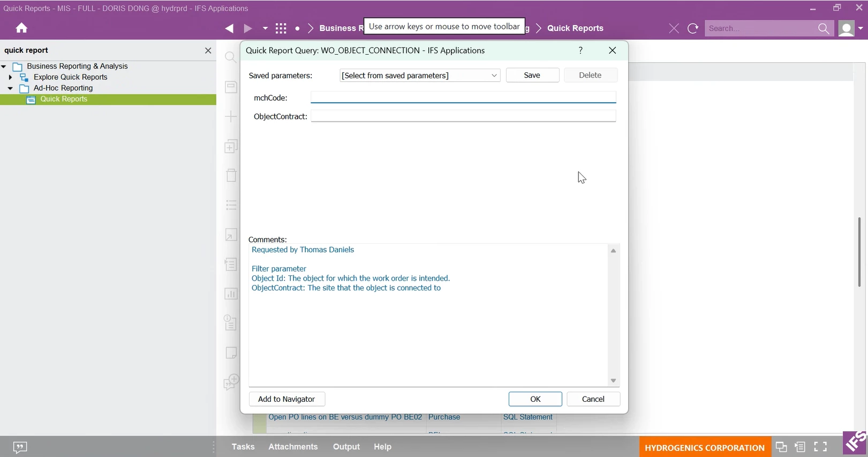The width and height of the screenshot is (868, 457).
Task: Click the Comments scroll up arrow
Action: tap(614, 251)
